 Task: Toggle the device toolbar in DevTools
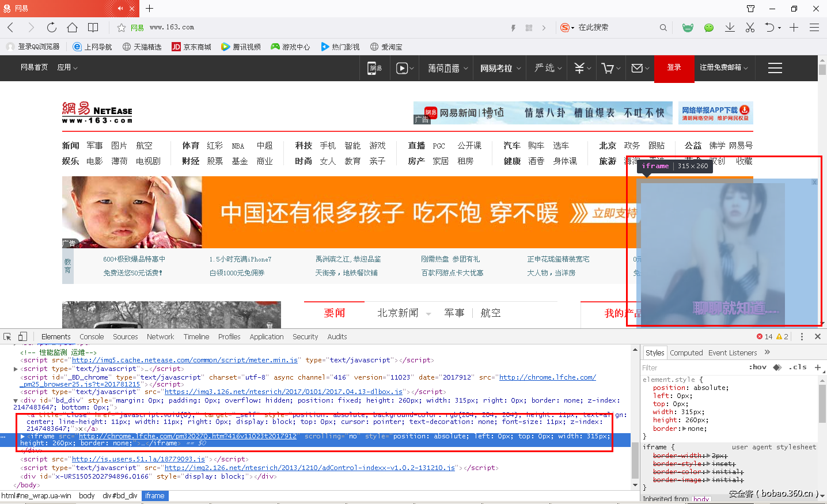click(x=22, y=336)
